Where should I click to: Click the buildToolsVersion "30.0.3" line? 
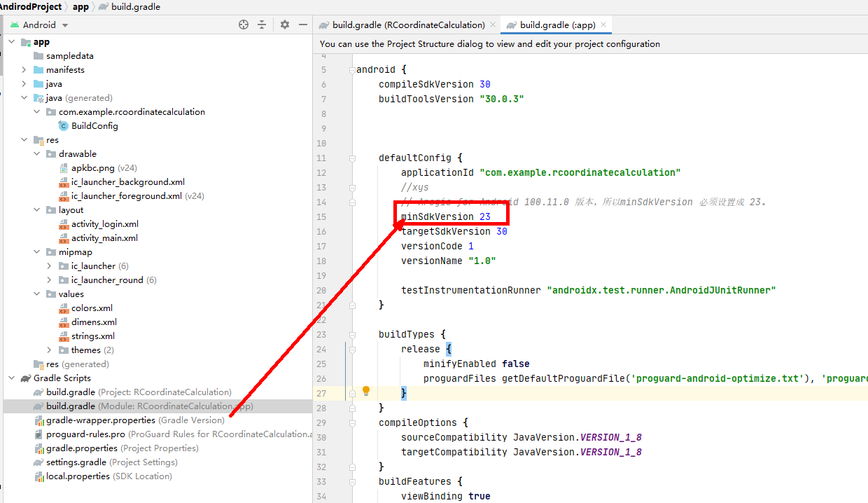(x=451, y=99)
